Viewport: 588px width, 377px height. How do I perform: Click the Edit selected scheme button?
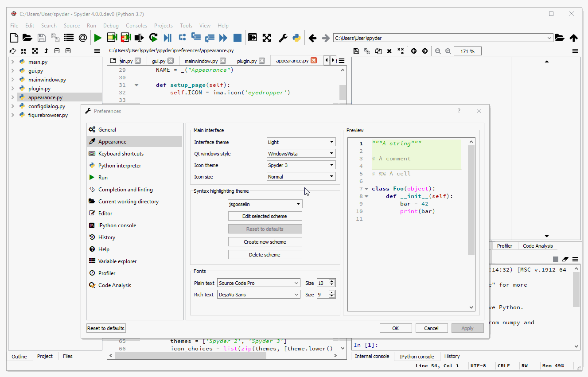pos(265,216)
